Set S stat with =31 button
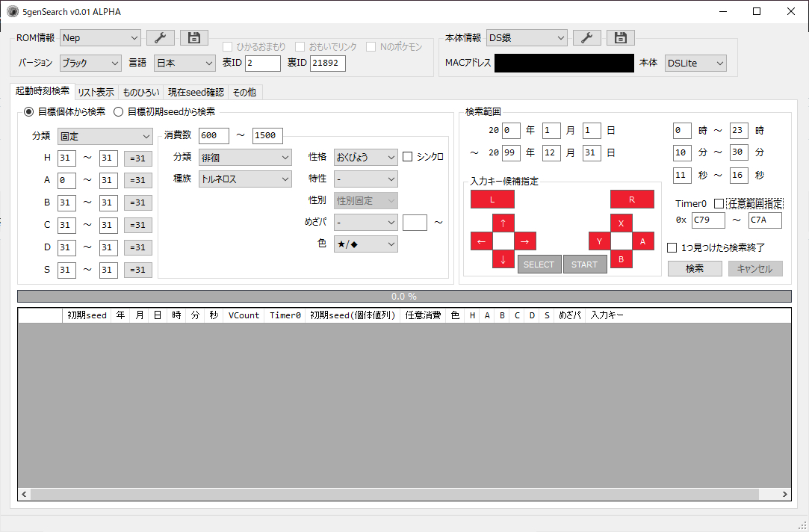The height and width of the screenshot is (532, 809). coord(137,270)
